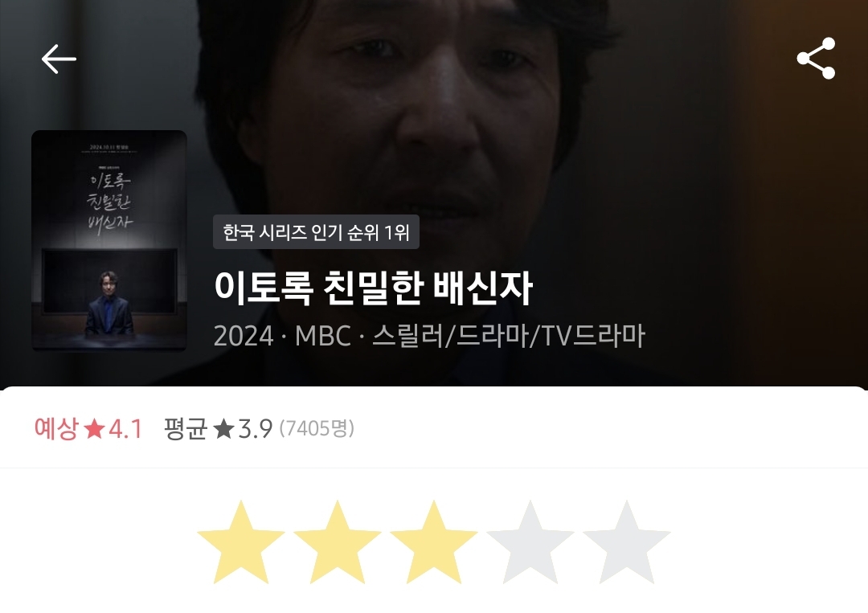Tap the gray star beside 평균

coord(223,428)
